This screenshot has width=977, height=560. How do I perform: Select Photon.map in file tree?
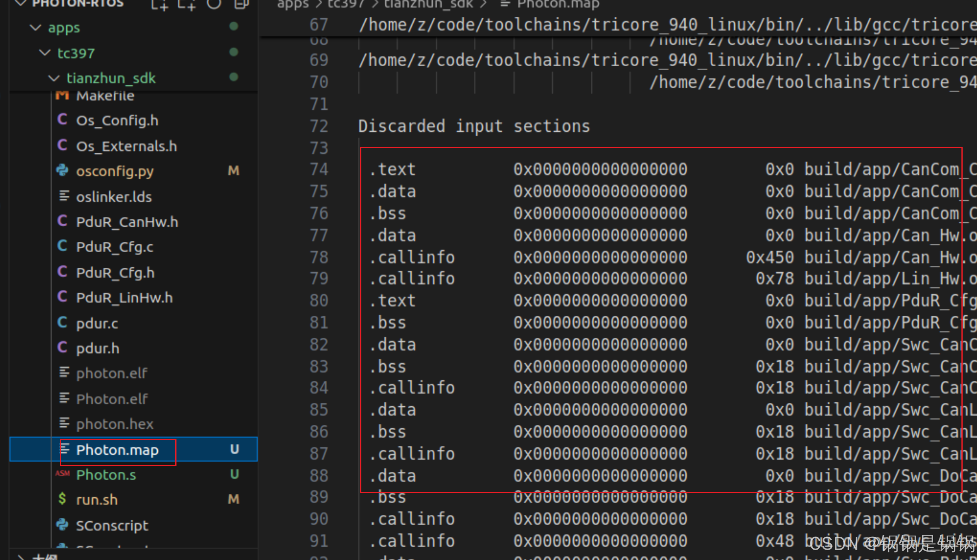click(117, 450)
